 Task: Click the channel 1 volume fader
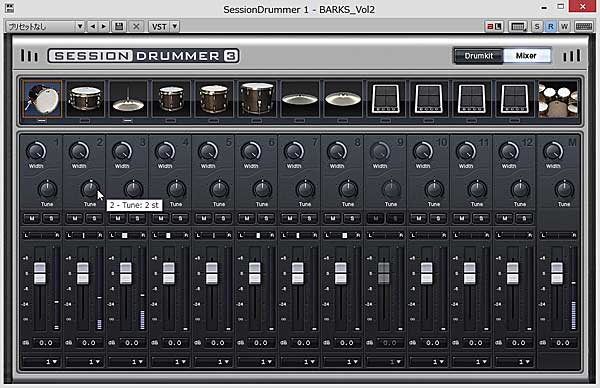[x=40, y=273]
